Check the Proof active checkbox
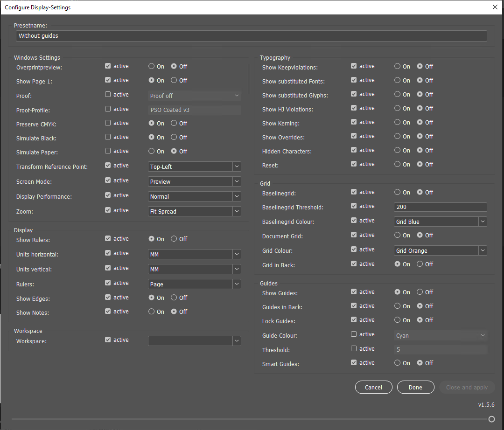The image size is (504, 430). point(108,95)
